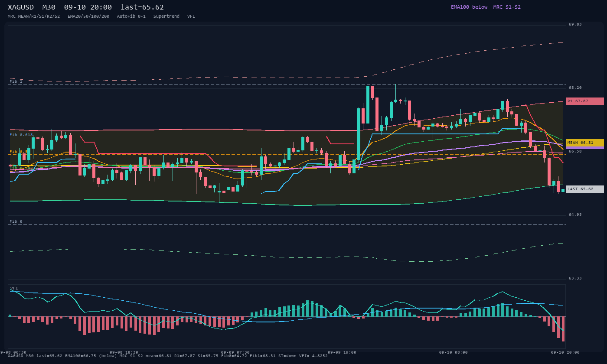The image size is (607, 364).
Task: Select the 09-10 08:00 time axis label
Action: [x=454, y=352]
